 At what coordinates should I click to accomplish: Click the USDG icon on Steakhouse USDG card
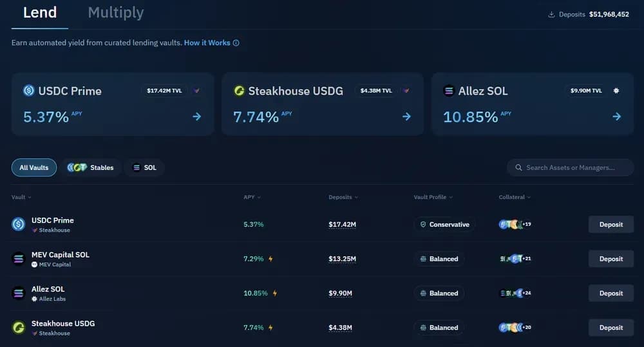click(x=239, y=90)
